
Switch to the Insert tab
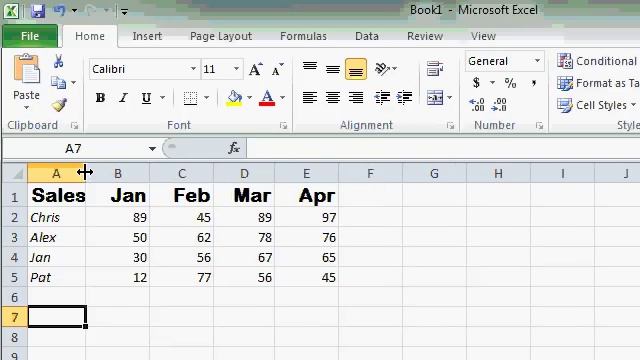tap(147, 36)
